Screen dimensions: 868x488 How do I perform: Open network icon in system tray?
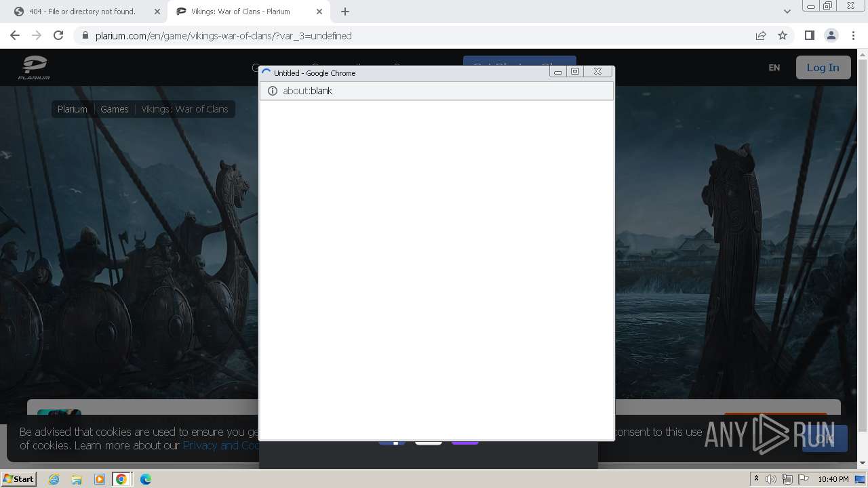click(787, 479)
